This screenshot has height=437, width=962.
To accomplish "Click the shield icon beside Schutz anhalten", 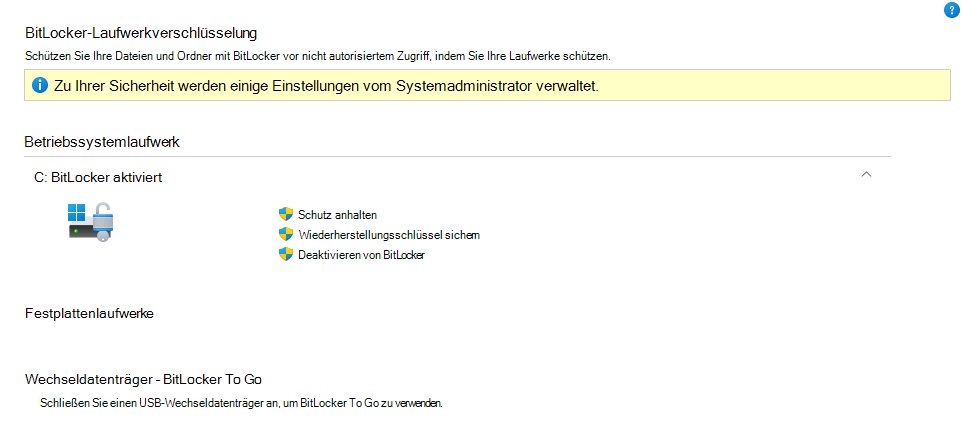I will point(286,214).
